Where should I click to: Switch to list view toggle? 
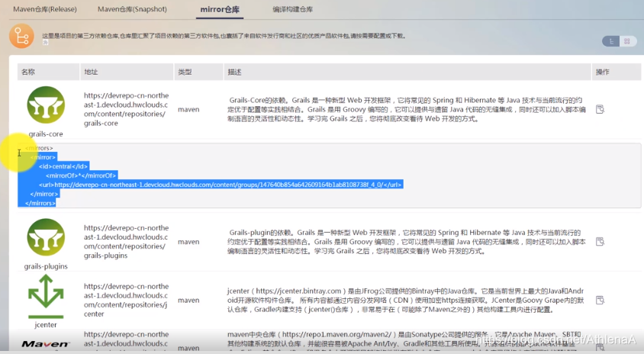(x=611, y=41)
